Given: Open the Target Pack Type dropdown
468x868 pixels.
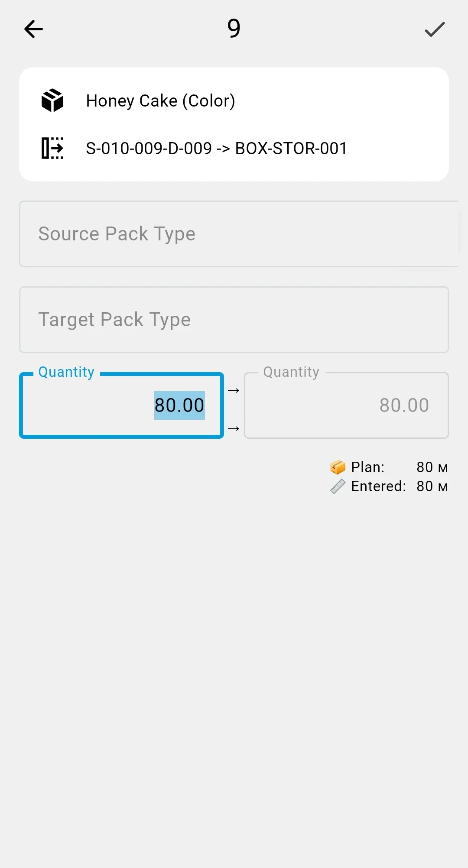Looking at the screenshot, I should point(234,320).
